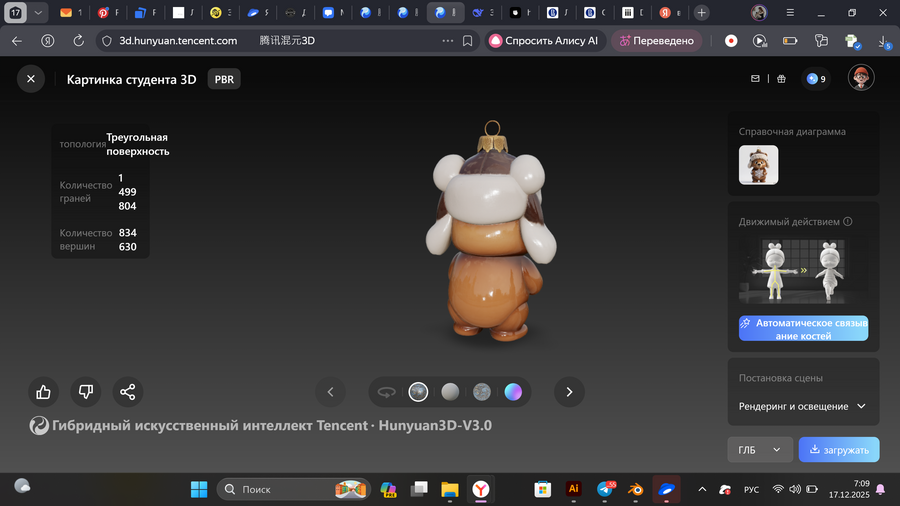Go to the next model arrow
Image resolution: width=900 pixels, height=506 pixels.
point(569,392)
